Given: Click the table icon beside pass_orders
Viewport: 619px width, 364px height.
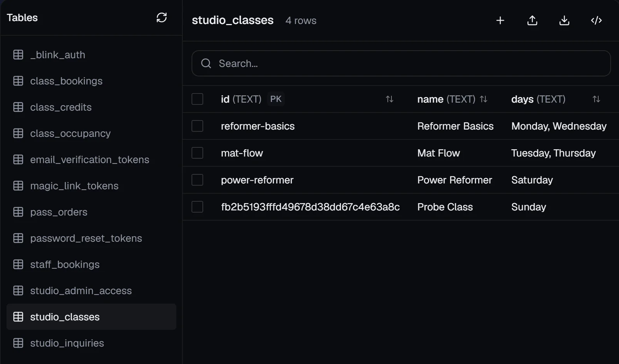Looking at the screenshot, I should click(x=18, y=212).
